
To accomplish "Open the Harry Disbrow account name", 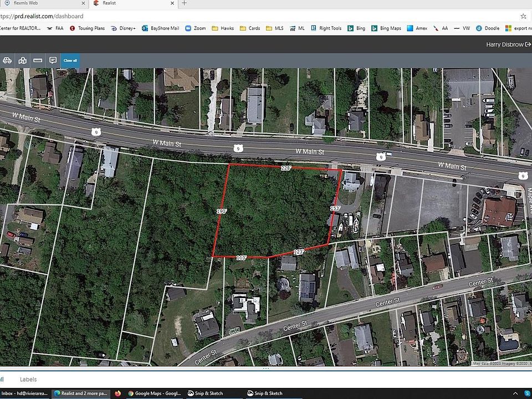I will point(504,44).
